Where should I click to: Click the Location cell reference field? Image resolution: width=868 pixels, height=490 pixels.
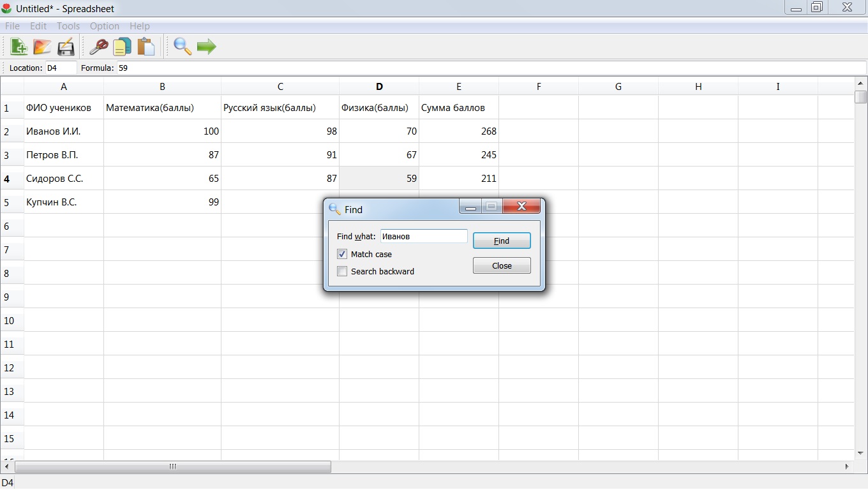pyautogui.click(x=61, y=68)
